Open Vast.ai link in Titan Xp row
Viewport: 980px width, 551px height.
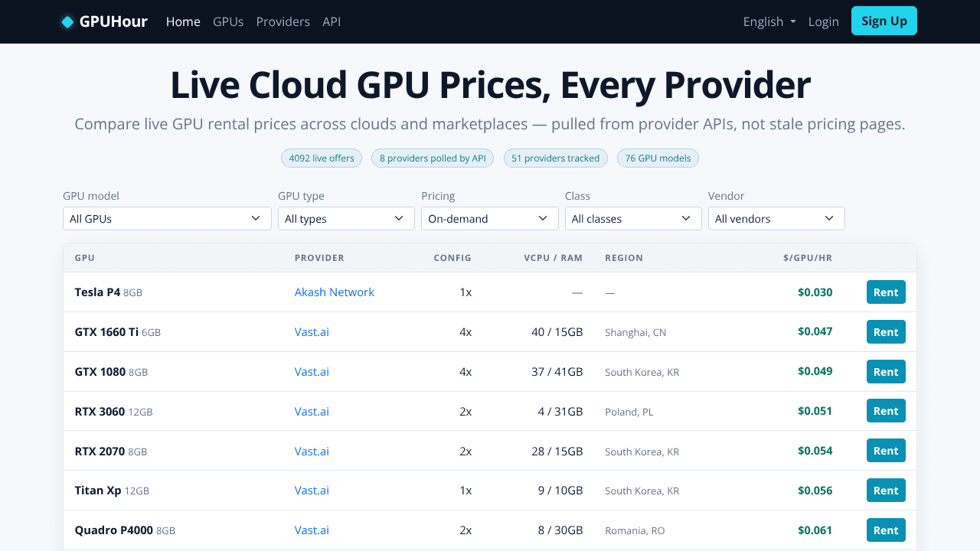tap(312, 491)
